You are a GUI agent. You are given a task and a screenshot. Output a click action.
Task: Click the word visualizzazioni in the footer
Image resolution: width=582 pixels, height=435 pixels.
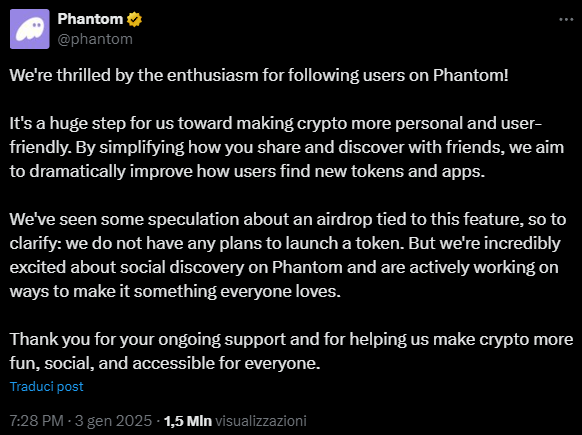(261, 421)
